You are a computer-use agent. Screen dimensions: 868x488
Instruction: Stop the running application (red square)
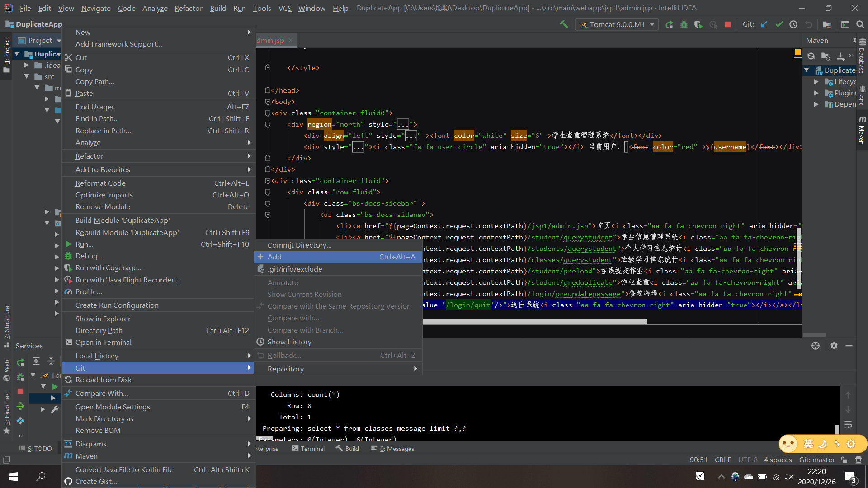click(x=728, y=24)
